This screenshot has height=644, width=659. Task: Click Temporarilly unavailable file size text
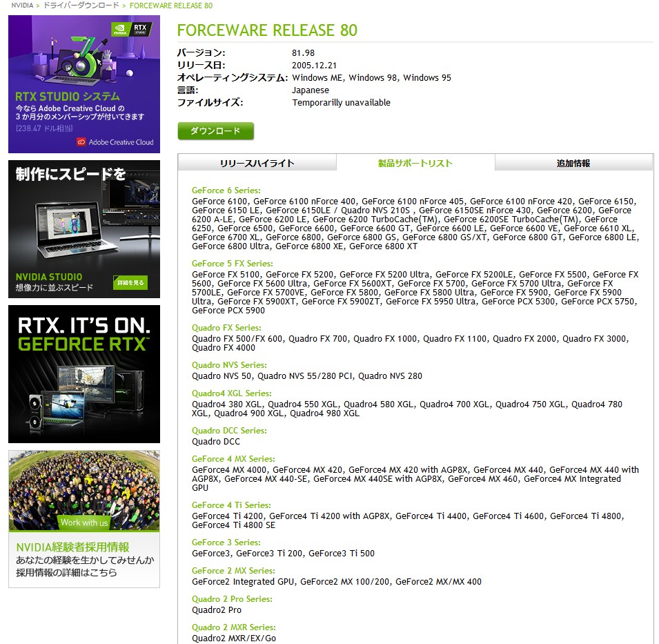pos(342,103)
